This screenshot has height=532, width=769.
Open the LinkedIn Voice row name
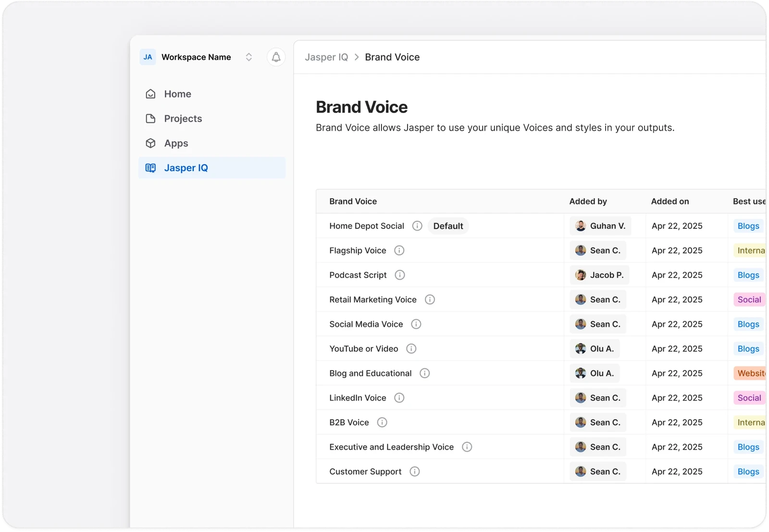click(x=358, y=397)
